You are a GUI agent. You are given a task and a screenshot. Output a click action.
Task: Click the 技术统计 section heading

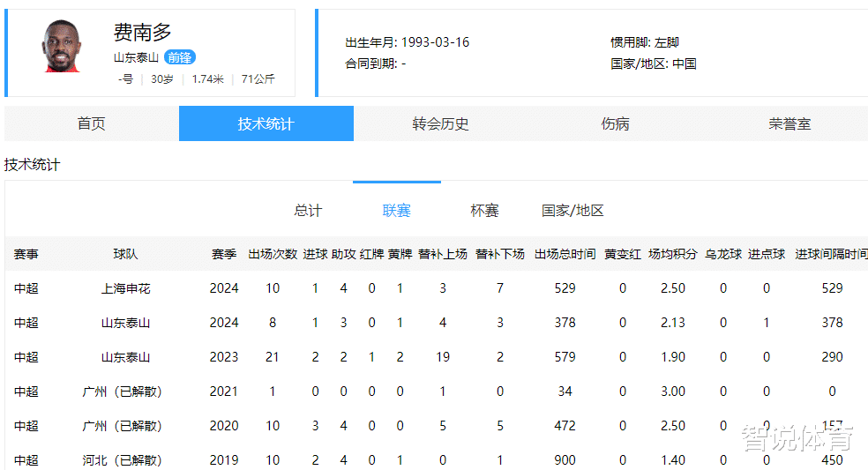[x=32, y=164]
